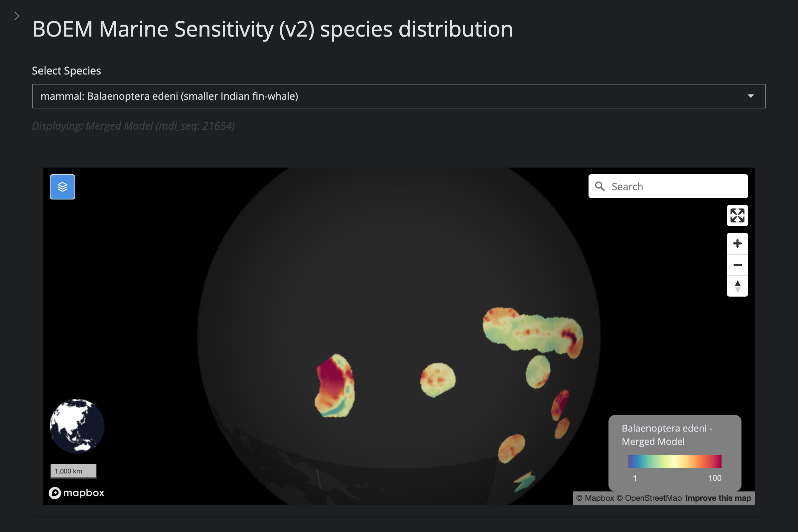Zoom out on the map
This screenshot has width=798, height=532.
point(737,265)
